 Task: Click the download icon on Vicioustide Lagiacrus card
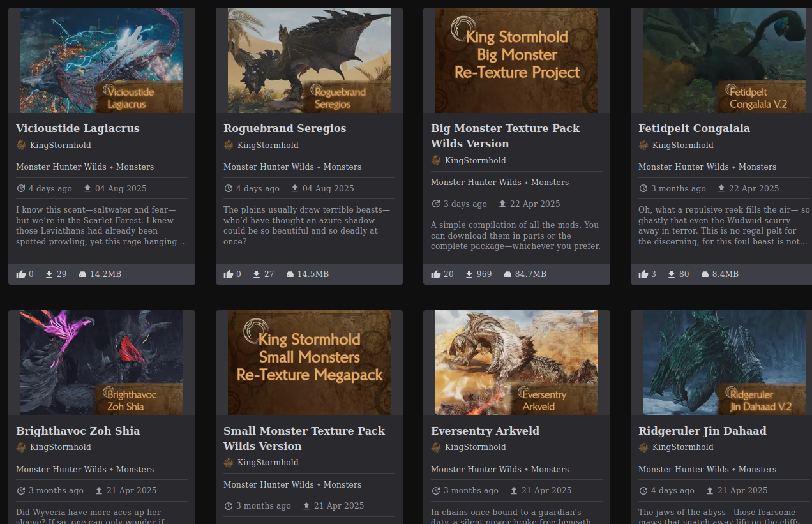pyautogui.click(x=49, y=274)
